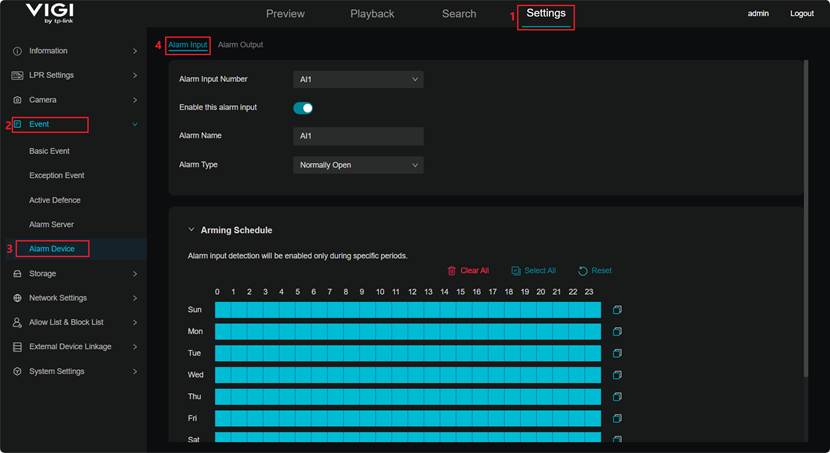
Task: Click the settings panel vertical scrollbar
Action: pyautogui.click(x=806, y=219)
